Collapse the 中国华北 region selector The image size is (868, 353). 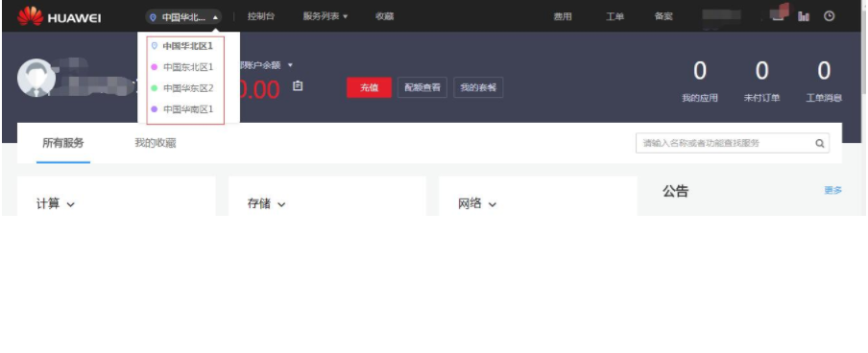(x=183, y=17)
